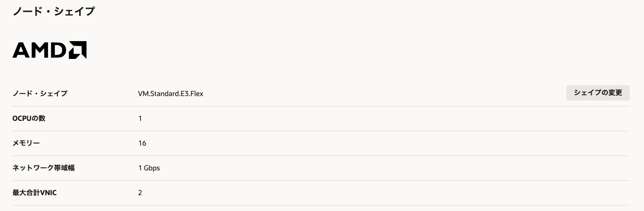Select the メモリー label

26,143
